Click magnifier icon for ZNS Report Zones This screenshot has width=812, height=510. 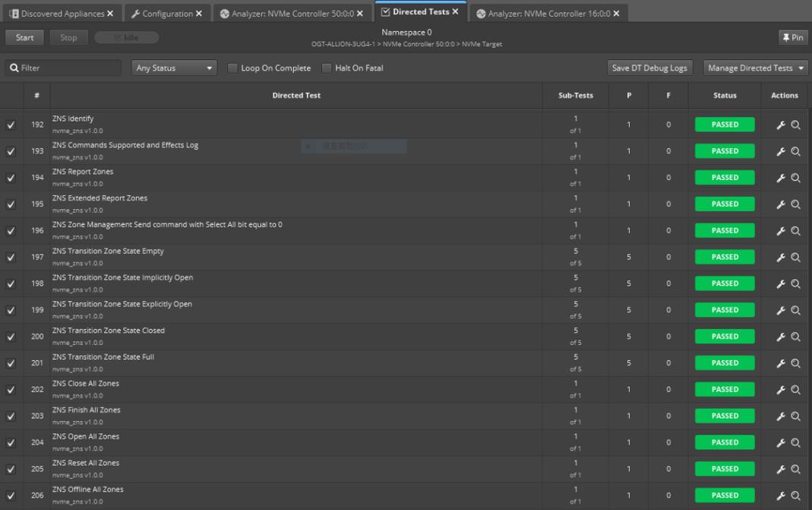(795, 178)
